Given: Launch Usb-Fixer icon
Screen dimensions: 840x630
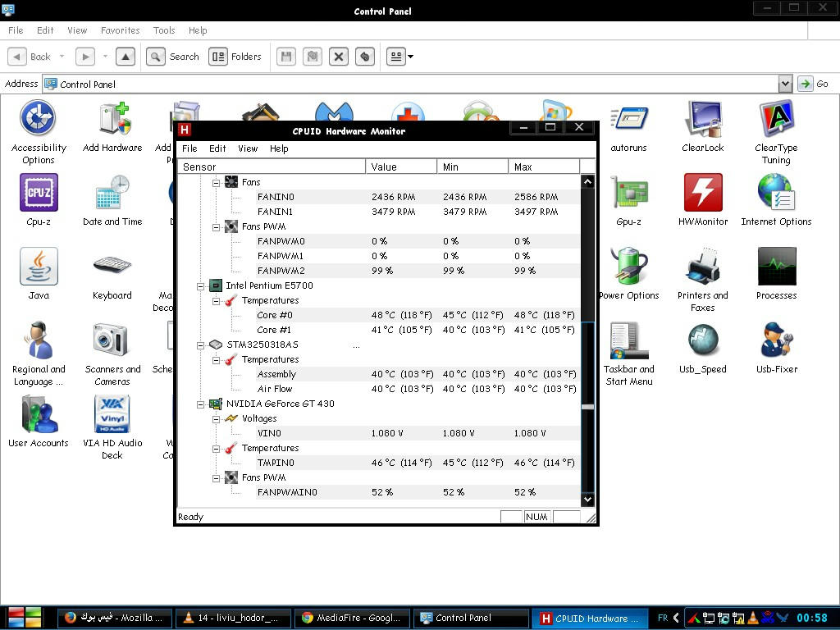Looking at the screenshot, I should click(776, 348).
